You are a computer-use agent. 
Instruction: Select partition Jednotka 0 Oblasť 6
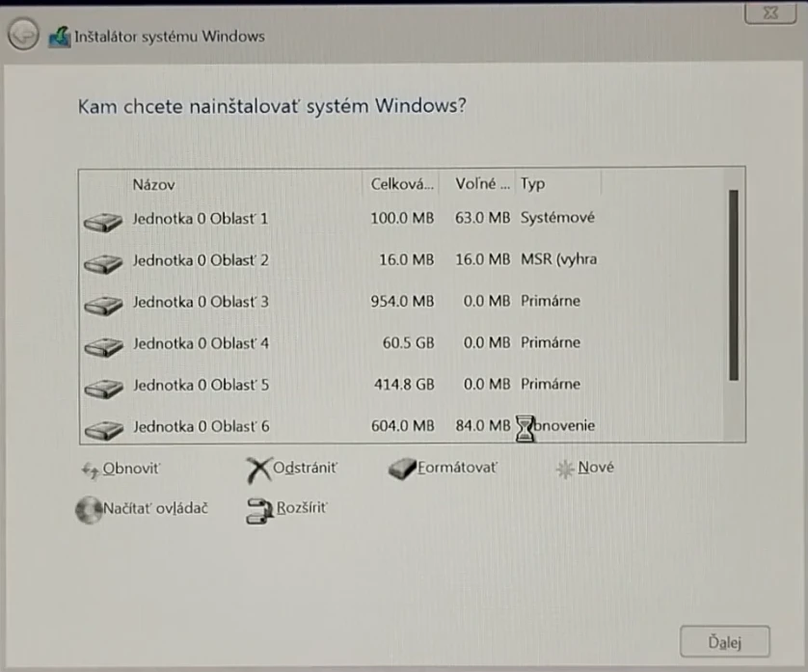tap(201, 426)
